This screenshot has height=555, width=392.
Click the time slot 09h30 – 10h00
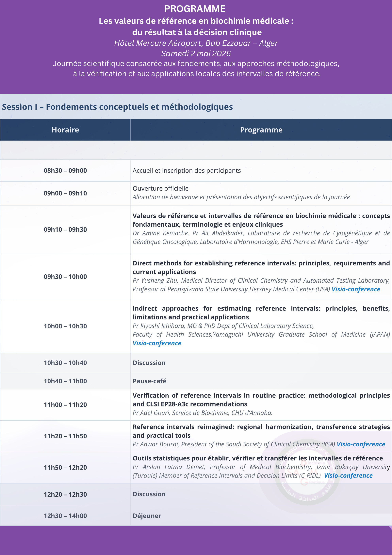pyautogui.click(x=65, y=277)
